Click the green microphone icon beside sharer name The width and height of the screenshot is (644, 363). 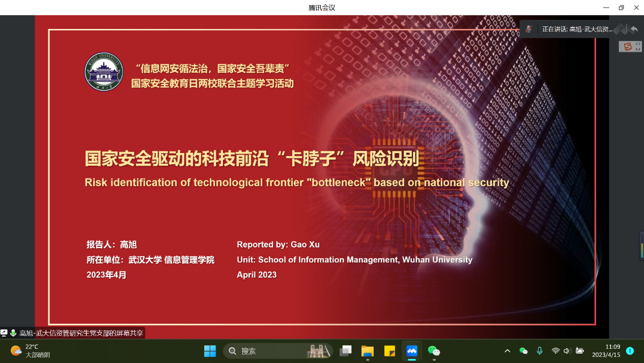click(x=13, y=333)
